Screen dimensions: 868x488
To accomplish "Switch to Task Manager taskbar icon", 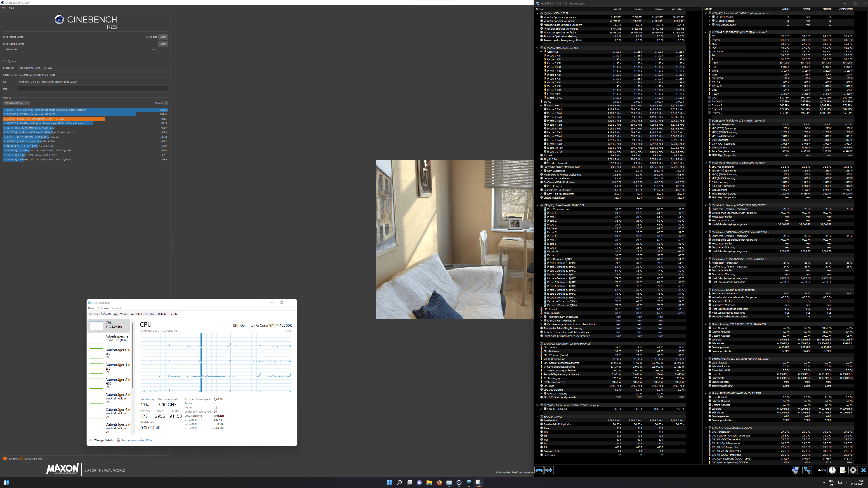I will click(449, 482).
